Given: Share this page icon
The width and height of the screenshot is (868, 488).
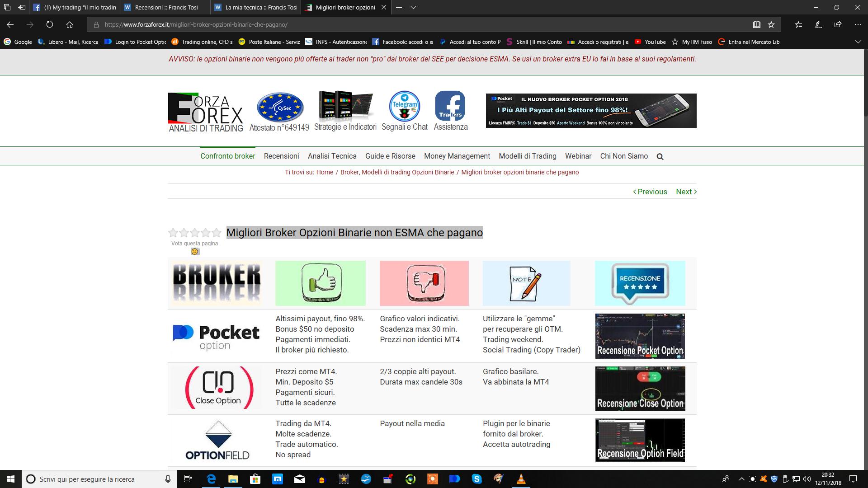Looking at the screenshot, I should pyautogui.click(x=838, y=24).
